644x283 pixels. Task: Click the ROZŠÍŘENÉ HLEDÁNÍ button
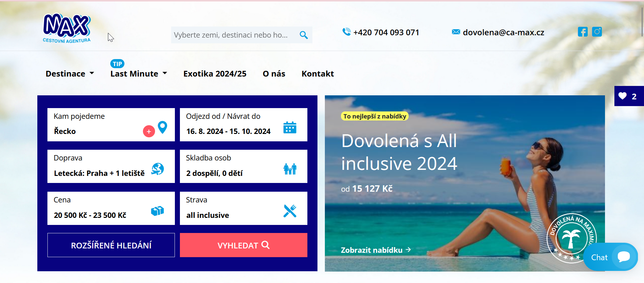click(x=111, y=245)
